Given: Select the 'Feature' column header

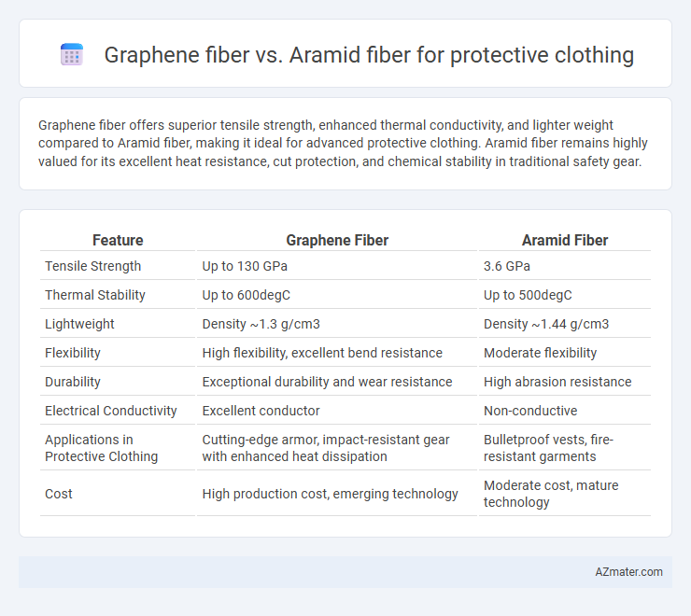Looking at the screenshot, I should (118, 240).
